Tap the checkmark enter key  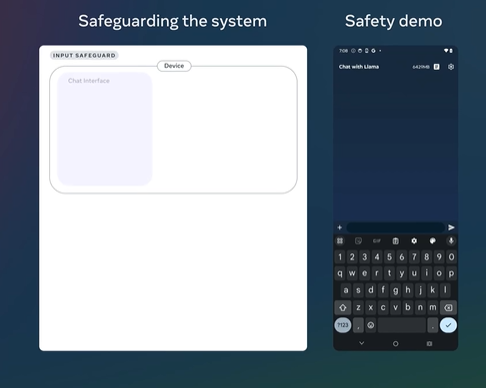(448, 325)
